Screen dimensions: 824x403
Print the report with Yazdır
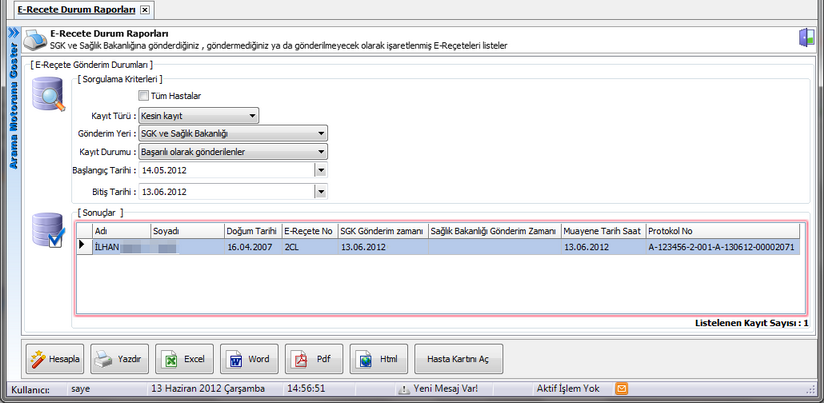[119, 358]
